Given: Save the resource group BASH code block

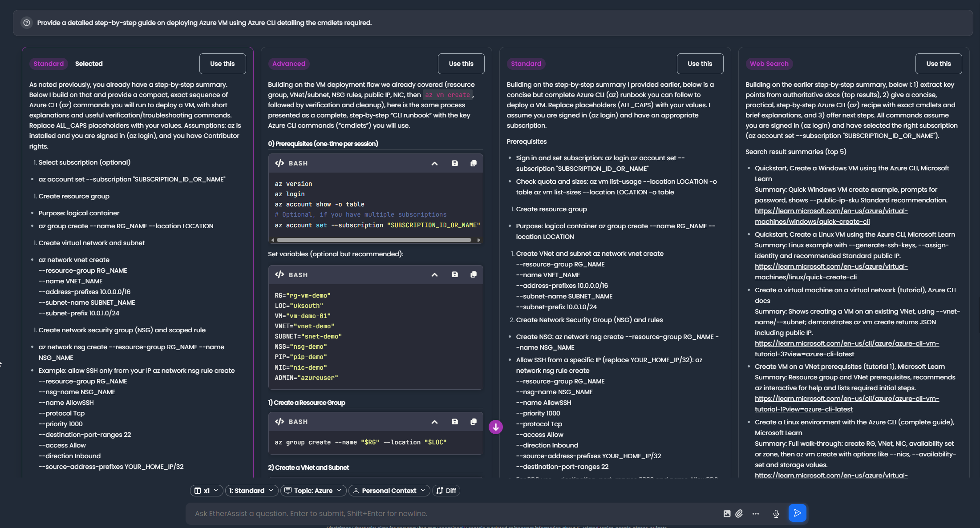Looking at the screenshot, I should 455,421.
